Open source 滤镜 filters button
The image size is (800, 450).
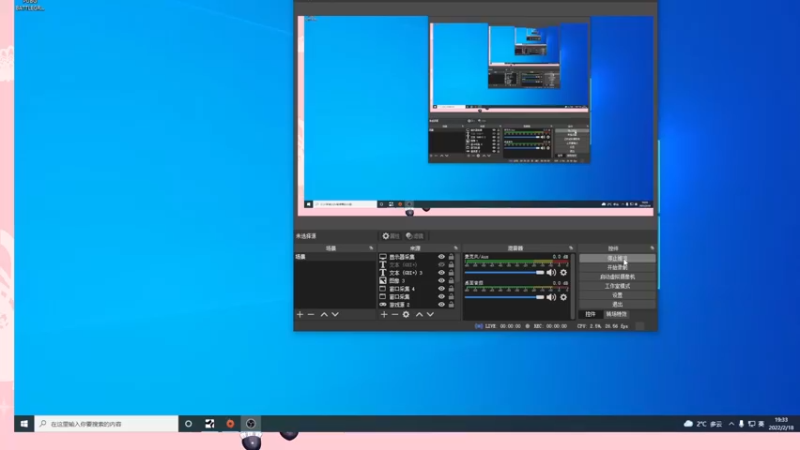415,236
